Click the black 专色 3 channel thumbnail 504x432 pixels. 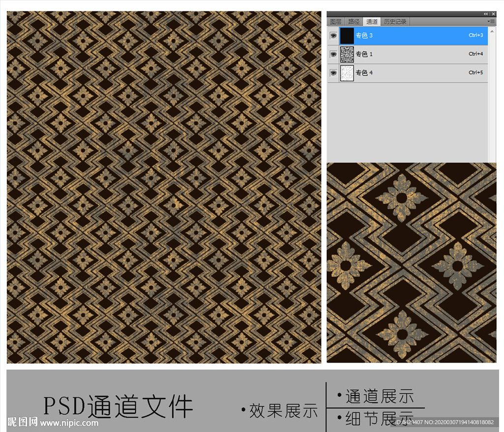[347, 36]
